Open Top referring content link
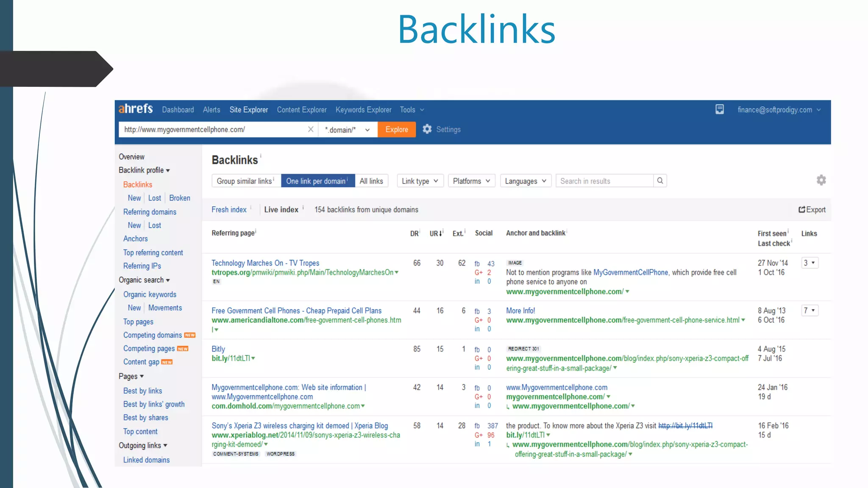Screen dimensions: 868x488 tap(153, 252)
